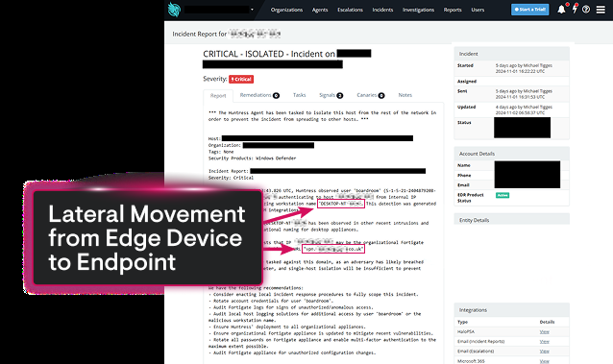Click the Integrations panel header

point(511,310)
